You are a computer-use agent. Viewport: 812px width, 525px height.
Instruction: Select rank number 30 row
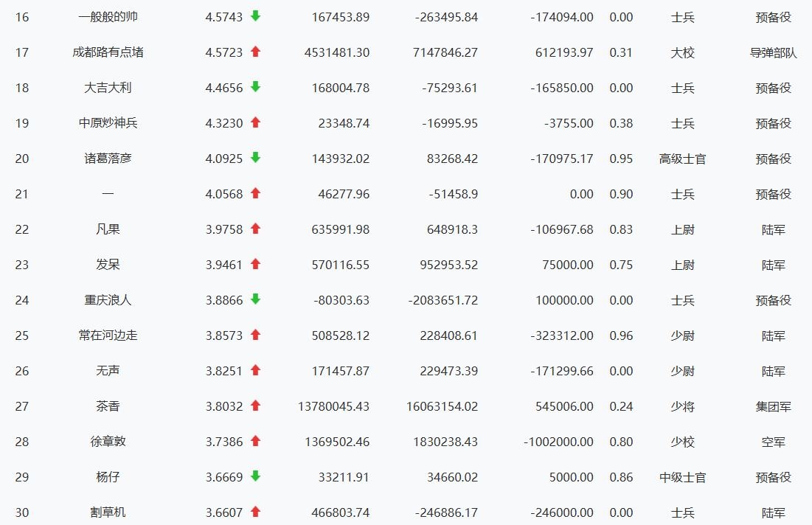(x=22, y=512)
